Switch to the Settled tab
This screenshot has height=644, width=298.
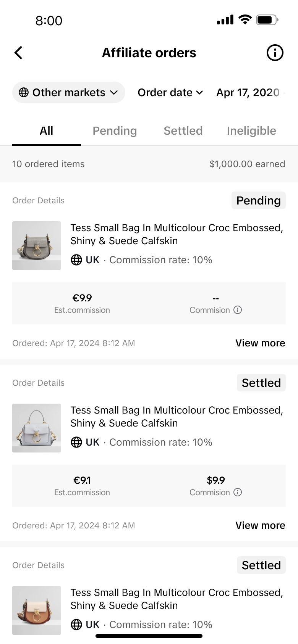pos(183,131)
